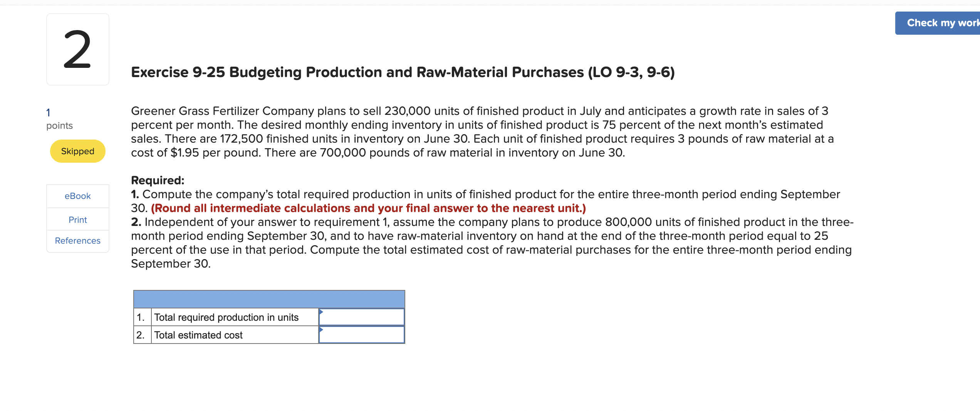Click the Total estimated cost row label
Screen dimensions: 980x411
198,335
